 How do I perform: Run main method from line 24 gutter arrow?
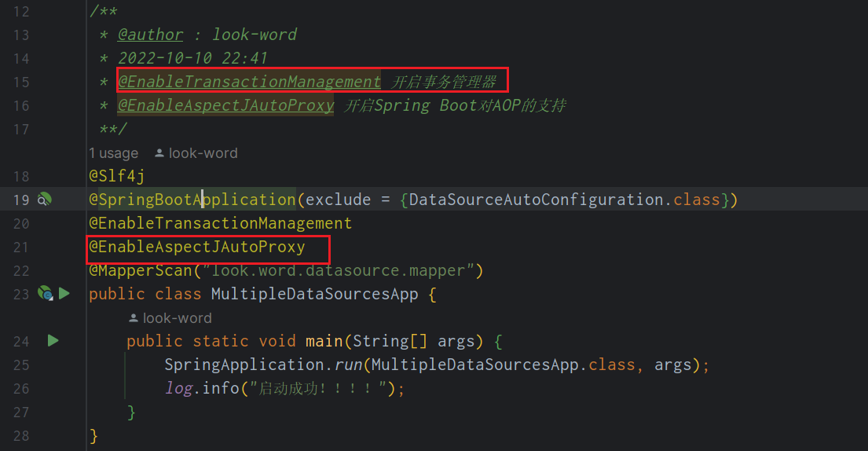(53, 341)
